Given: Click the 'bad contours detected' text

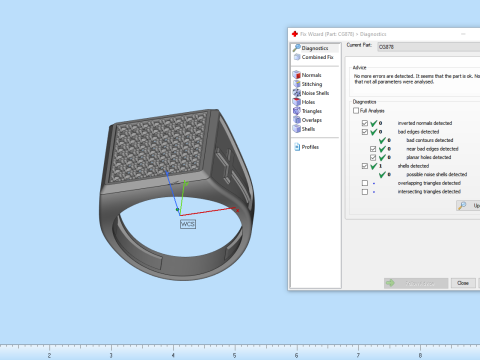Looking at the screenshot, I should point(429,140).
